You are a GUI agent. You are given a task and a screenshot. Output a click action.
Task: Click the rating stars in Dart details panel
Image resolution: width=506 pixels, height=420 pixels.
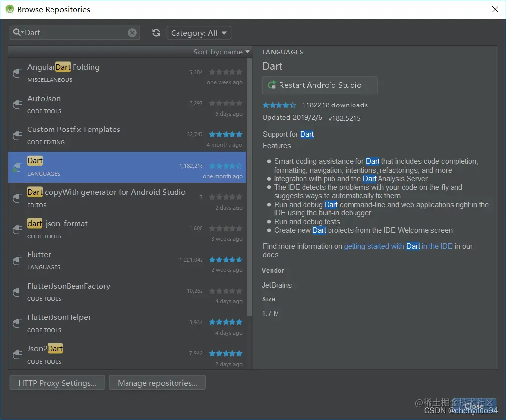click(x=279, y=105)
